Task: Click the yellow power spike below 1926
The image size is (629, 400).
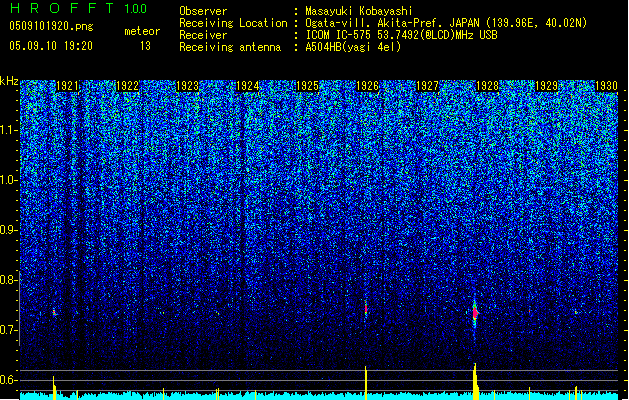Action: (x=365, y=383)
